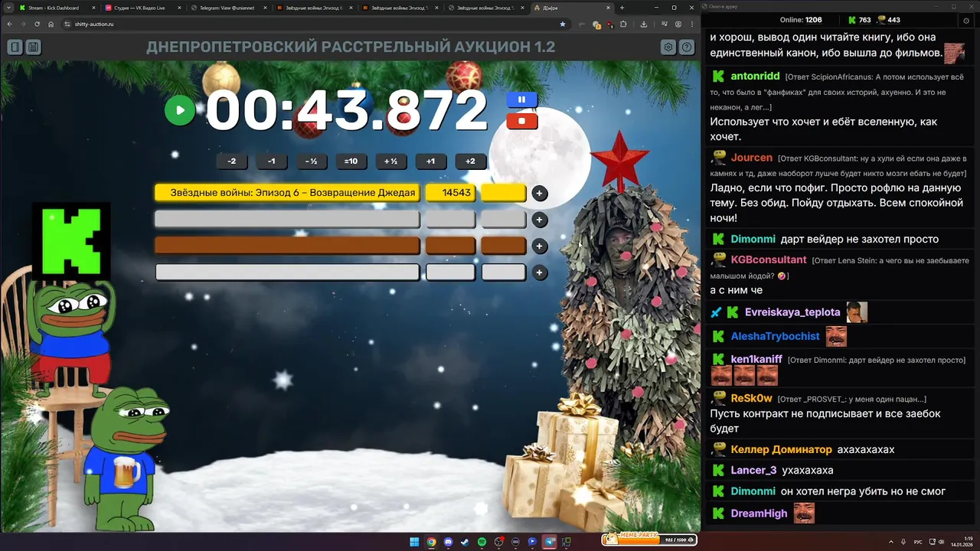The width and height of the screenshot is (980, 551).
Task: Open Spotify from the taskbar
Action: (482, 542)
